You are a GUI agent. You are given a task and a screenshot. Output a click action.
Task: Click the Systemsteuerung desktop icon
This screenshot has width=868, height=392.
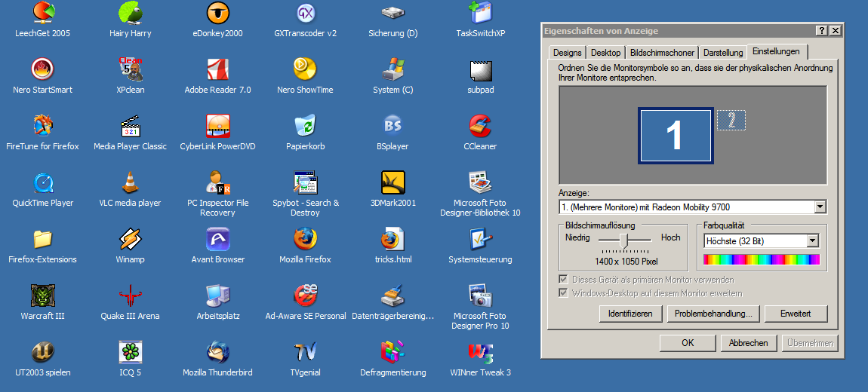(481, 239)
